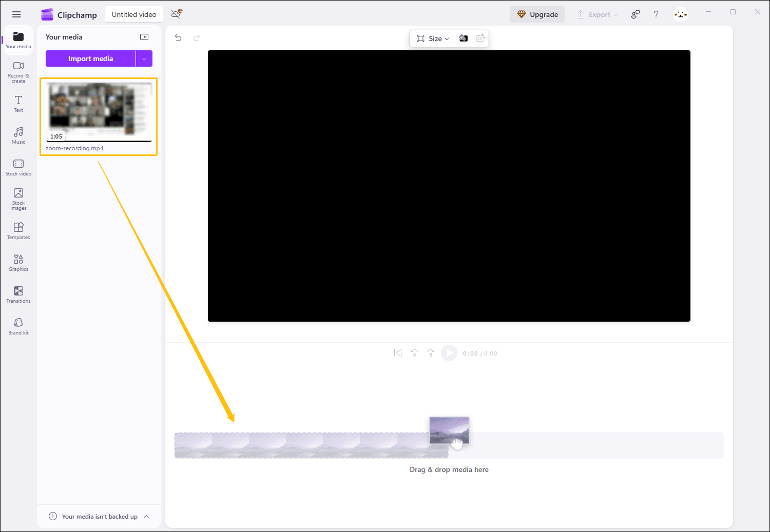Open the Music panel
The image size is (770, 532).
point(18,135)
